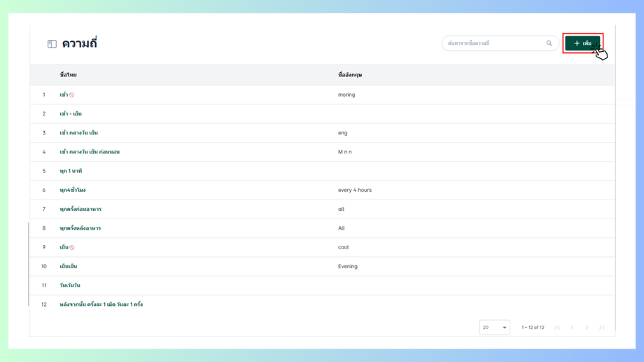The image size is (644, 362).
Task: Click English name cell 'moring'
Action: pos(346,95)
